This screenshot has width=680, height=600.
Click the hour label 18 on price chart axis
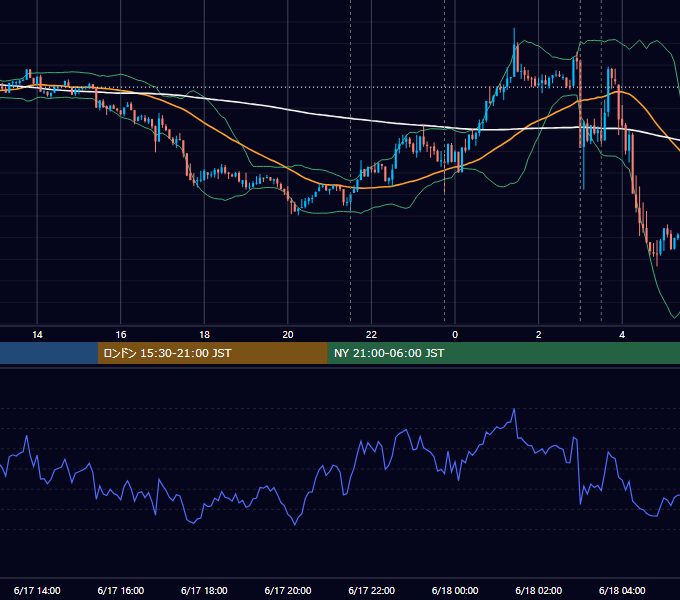tap(204, 335)
